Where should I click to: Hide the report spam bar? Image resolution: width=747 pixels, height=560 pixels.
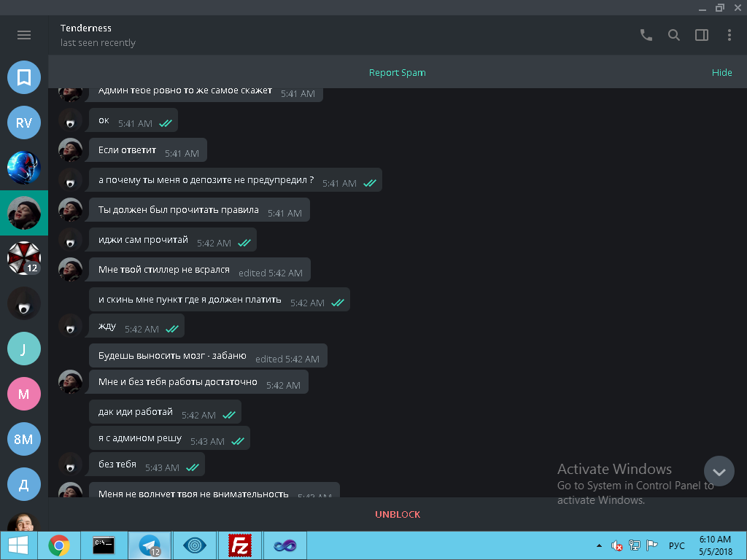click(721, 72)
